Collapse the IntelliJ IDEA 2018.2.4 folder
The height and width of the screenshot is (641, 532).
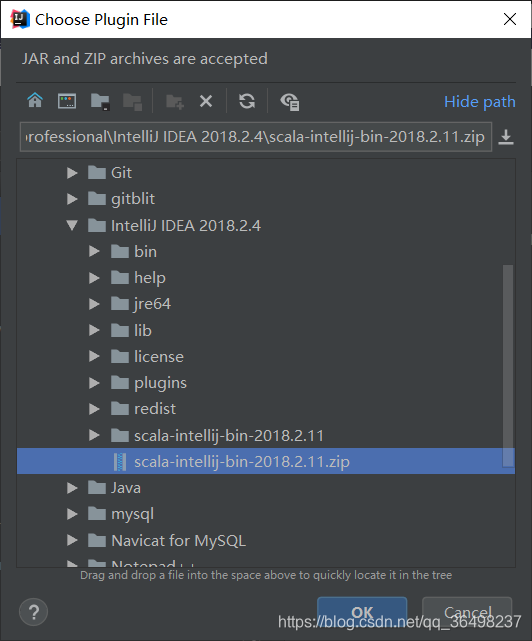coord(72,225)
